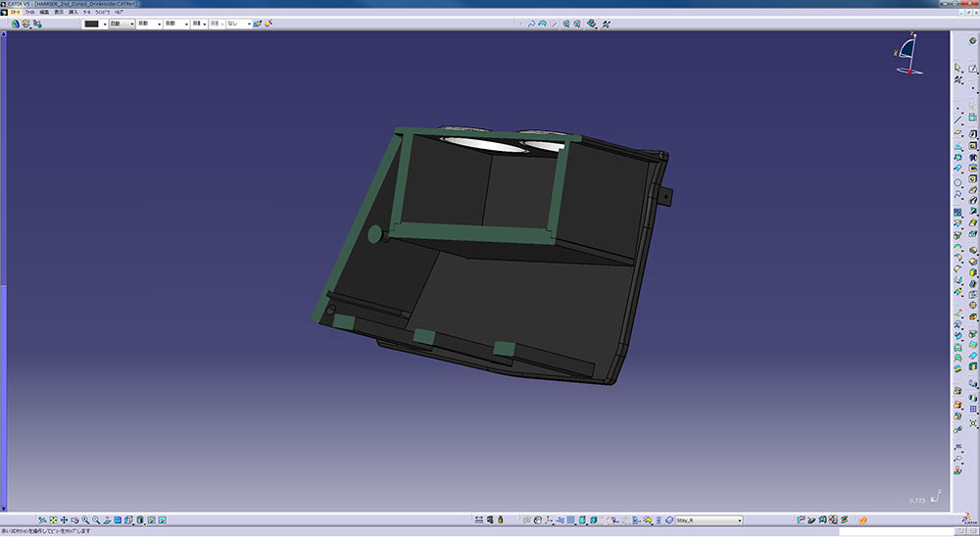Open the 自動 transparency dropdown
This screenshot has height=537, width=980.
[122, 23]
